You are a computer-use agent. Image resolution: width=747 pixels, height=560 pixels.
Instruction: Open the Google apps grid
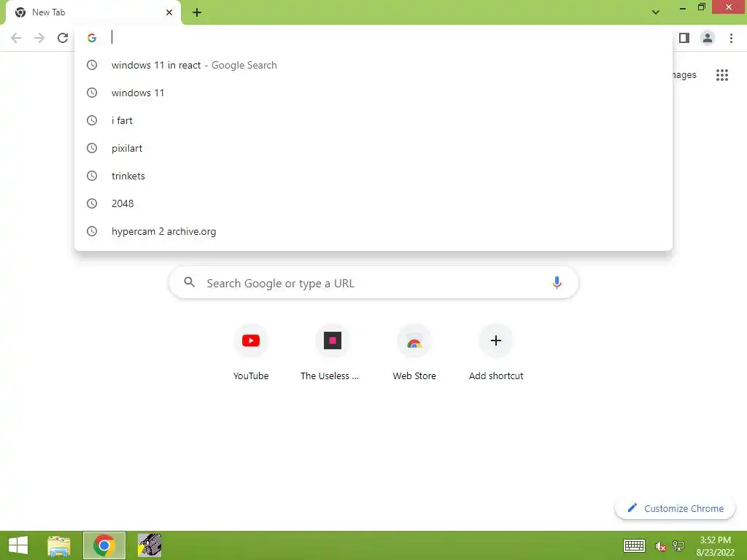(722, 75)
